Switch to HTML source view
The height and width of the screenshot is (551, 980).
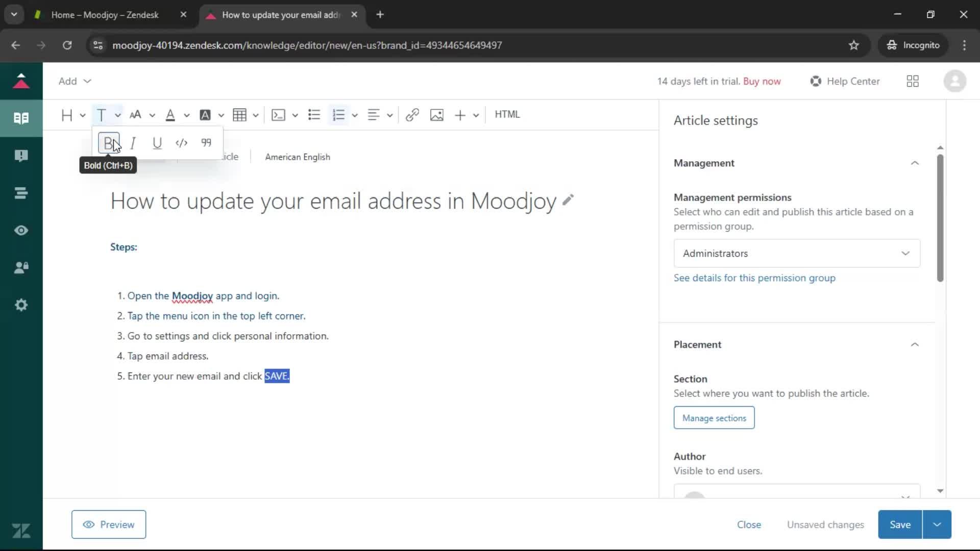[x=507, y=115]
